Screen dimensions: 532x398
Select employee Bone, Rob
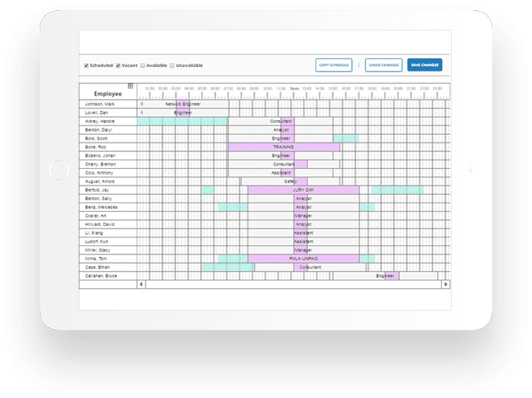95,147
